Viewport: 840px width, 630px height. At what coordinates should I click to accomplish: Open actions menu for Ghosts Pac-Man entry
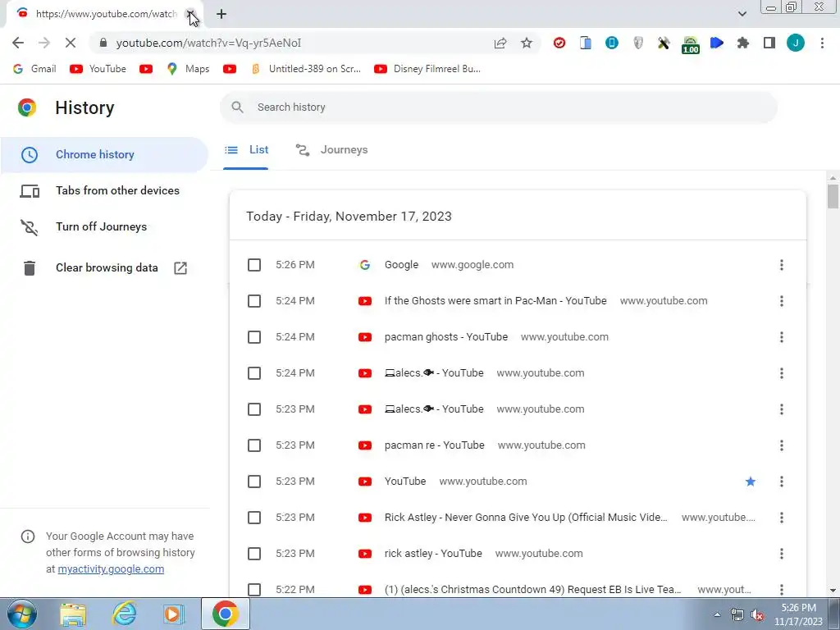pyautogui.click(x=782, y=301)
